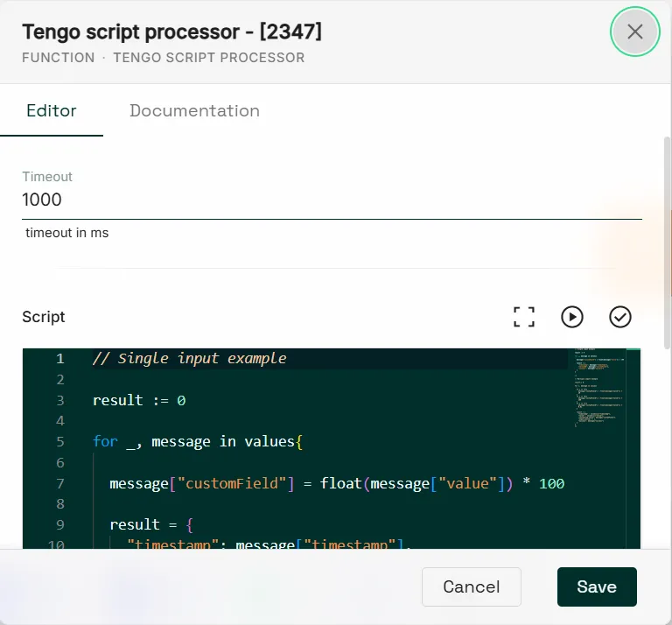The height and width of the screenshot is (625, 672).
Task: Click the 'for _, message in values{' line
Action: 198,441
